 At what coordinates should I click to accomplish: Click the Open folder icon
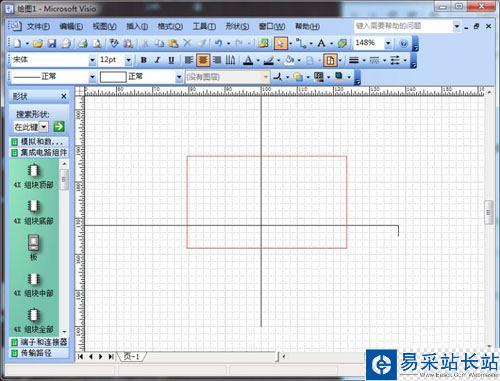click(x=38, y=43)
